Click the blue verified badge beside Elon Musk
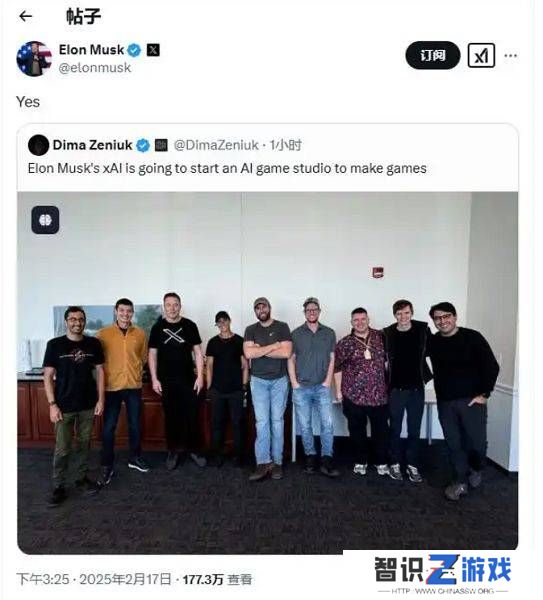Screen dimensions: 543x600 pos(134,50)
